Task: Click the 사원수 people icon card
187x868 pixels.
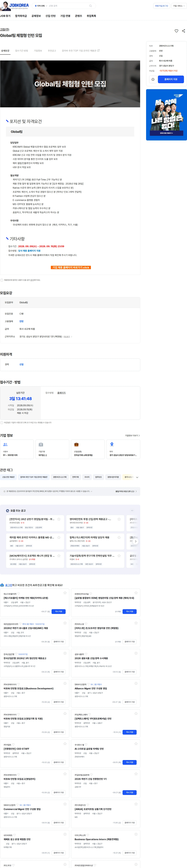Action: [17, 449]
